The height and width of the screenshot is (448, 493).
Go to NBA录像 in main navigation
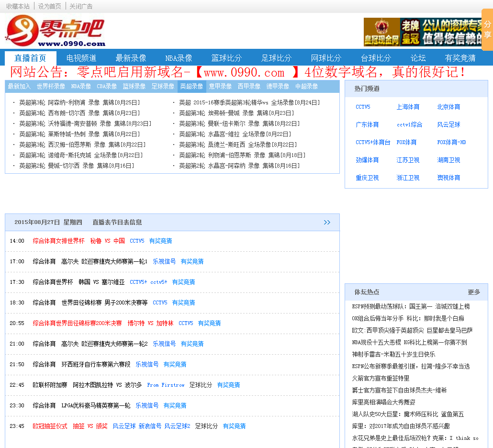(x=179, y=58)
